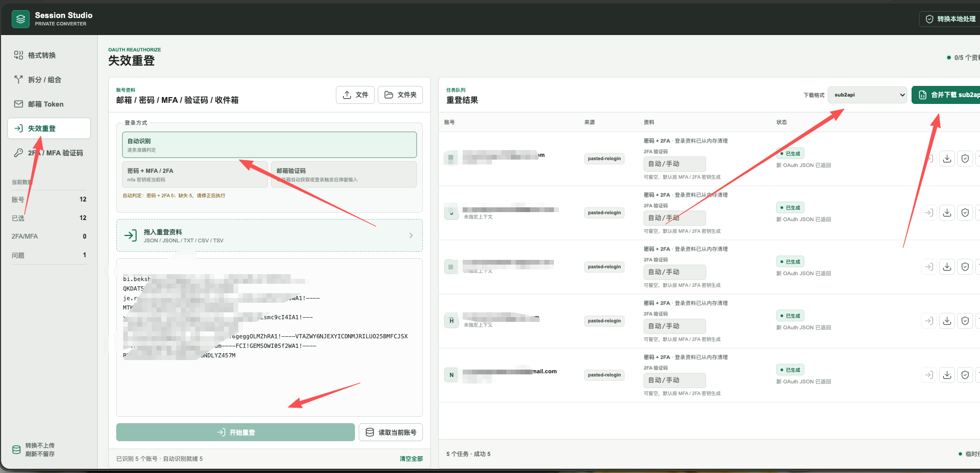
Task: Open the 格式转换 sidebar page
Action: click(x=49, y=55)
